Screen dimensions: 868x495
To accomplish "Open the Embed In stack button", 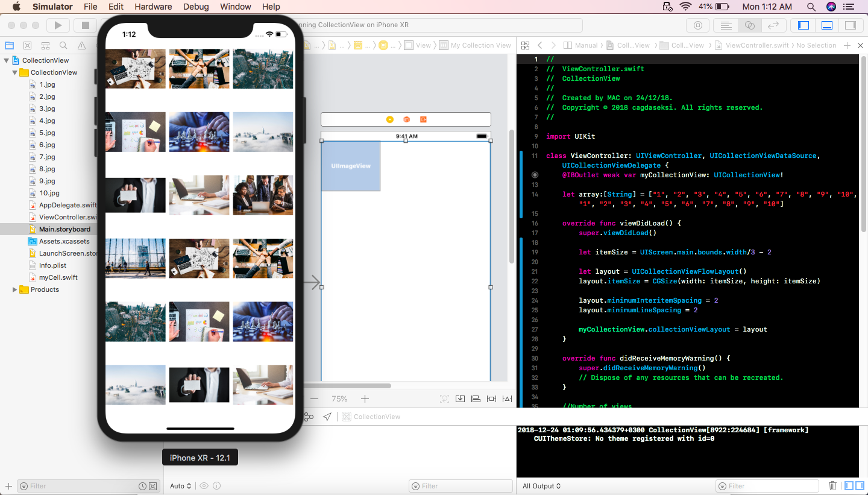I will coord(460,399).
